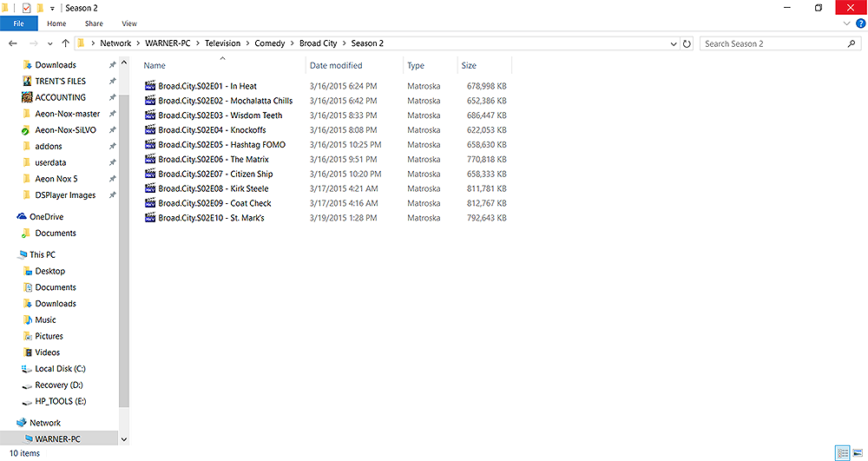This screenshot has height=461, width=868.
Task: Select the S02E02 Mochalatta Chills file icon
Action: [150, 100]
